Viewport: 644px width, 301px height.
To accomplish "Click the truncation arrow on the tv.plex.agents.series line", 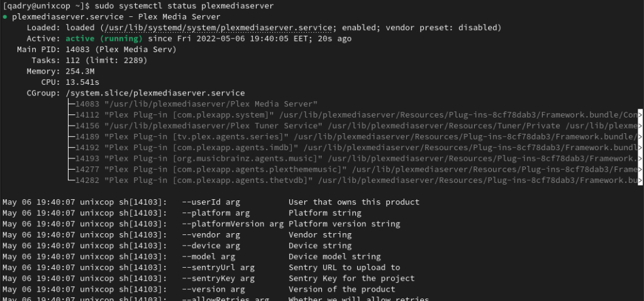I will 640,137.
